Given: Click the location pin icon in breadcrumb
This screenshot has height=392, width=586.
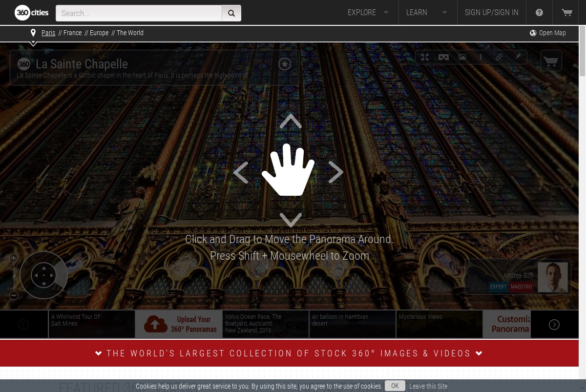Looking at the screenshot, I should (33, 33).
